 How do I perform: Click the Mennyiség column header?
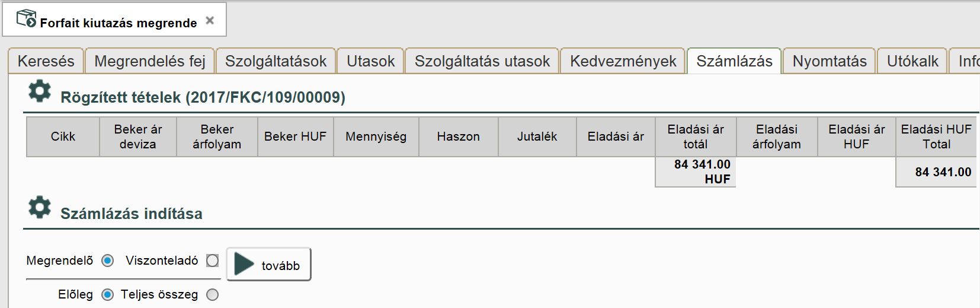376,136
